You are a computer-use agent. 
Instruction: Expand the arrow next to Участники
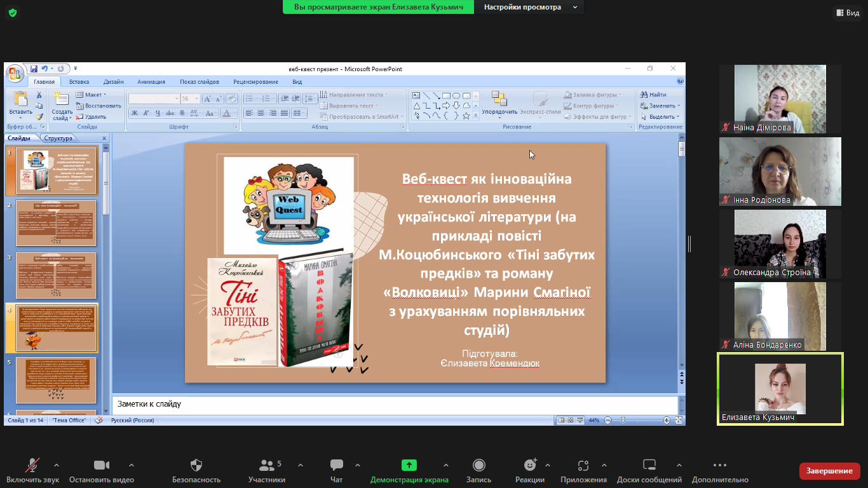[299, 465]
